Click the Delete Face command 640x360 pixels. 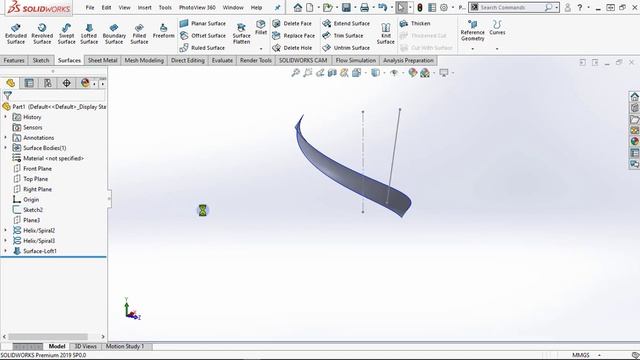click(292, 24)
